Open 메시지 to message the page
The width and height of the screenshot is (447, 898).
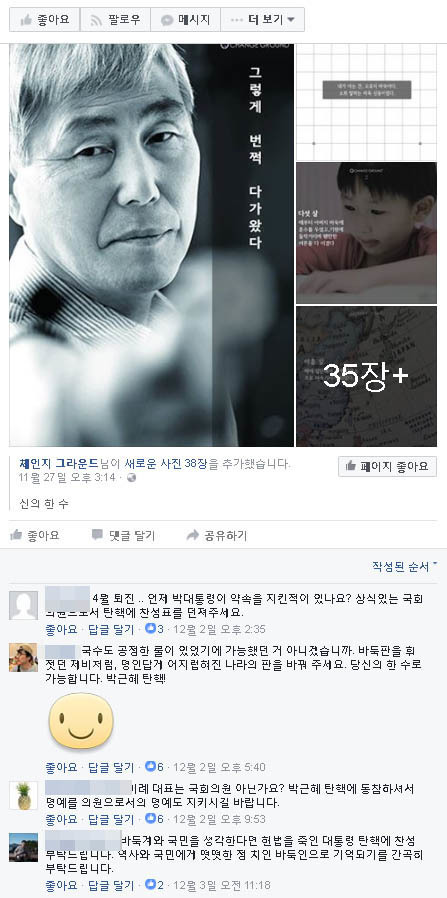[x=185, y=19]
